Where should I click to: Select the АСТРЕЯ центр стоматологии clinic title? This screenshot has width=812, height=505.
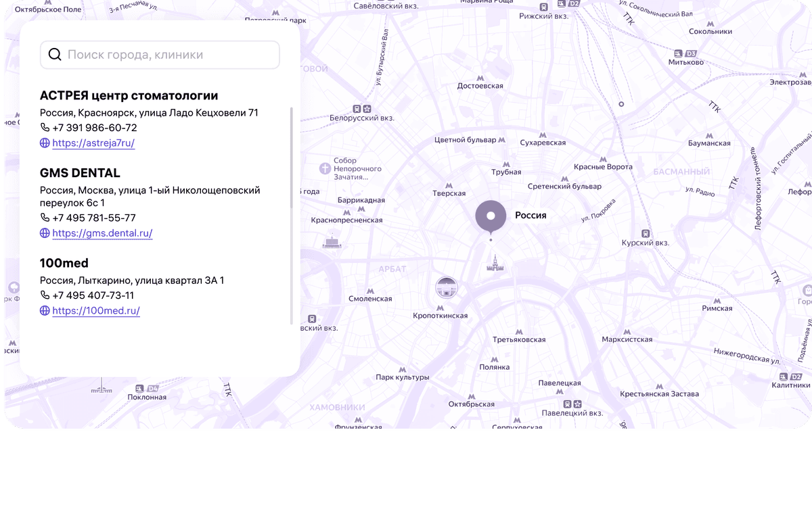click(x=129, y=95)
